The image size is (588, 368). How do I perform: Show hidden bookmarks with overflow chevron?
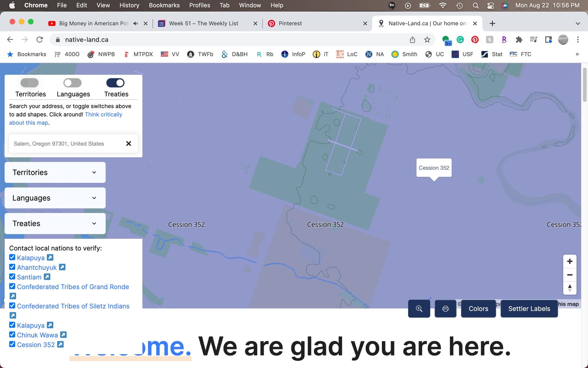pyautogui.click(x=577, y=54)
